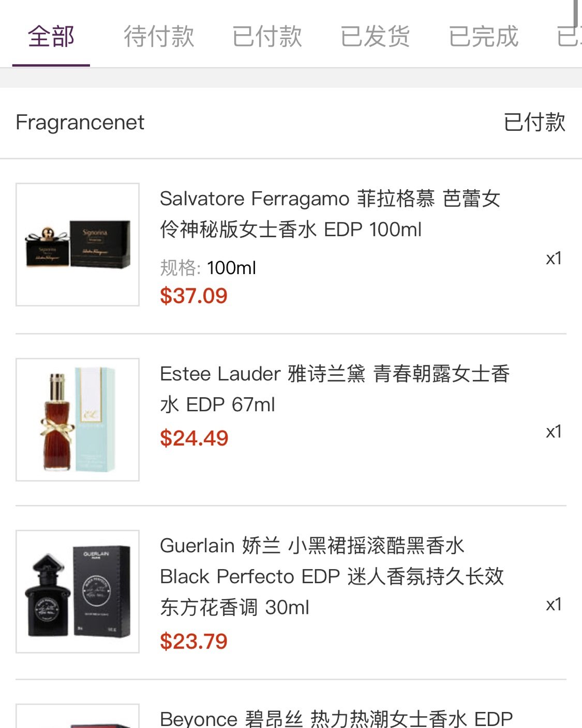Open the Guerlain 小黑裙 product title
The height and width of the screenshot is (728, 582).
click(331, 576)
